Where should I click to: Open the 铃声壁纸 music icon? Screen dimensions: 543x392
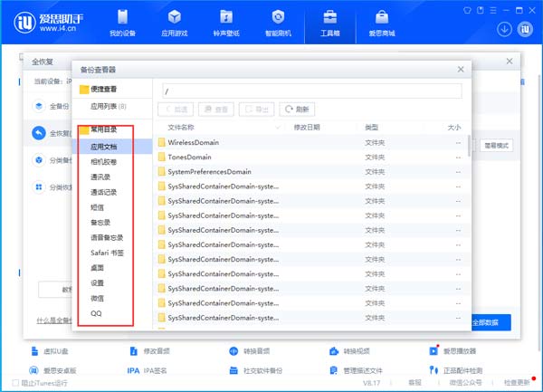tap(226, 16)
